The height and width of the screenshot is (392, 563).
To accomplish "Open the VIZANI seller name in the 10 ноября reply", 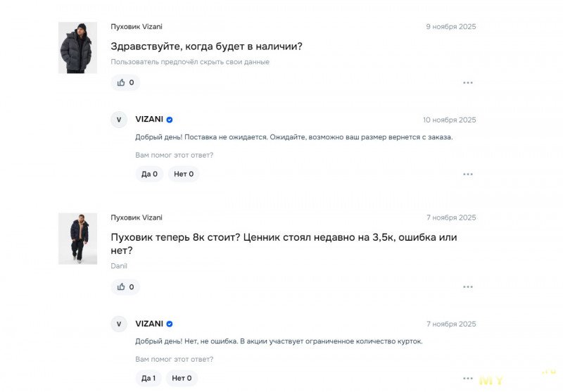I will [148, 120].
